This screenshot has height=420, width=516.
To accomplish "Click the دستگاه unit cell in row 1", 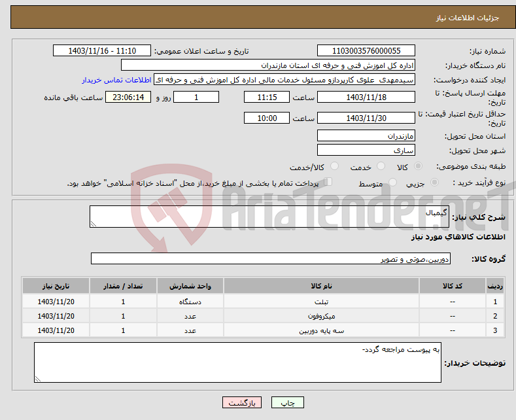I will coord(190,302).
